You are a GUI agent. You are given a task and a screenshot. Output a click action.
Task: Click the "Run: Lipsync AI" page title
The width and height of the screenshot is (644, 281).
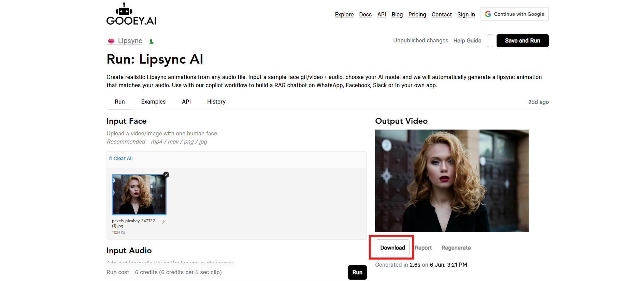point(155,59)
